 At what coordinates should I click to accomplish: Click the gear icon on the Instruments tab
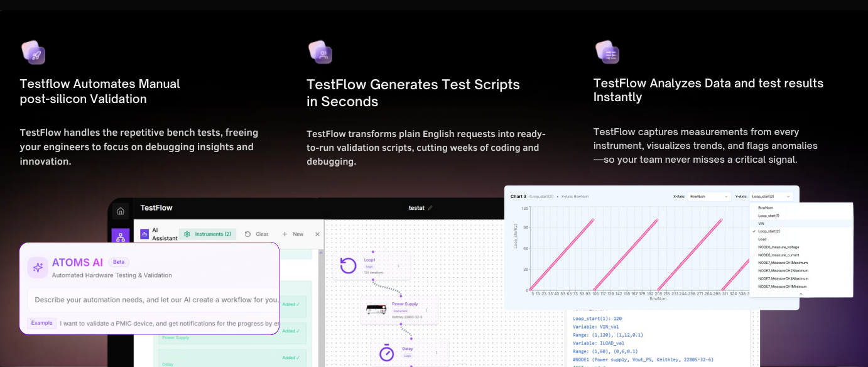(x=187, y=234)
